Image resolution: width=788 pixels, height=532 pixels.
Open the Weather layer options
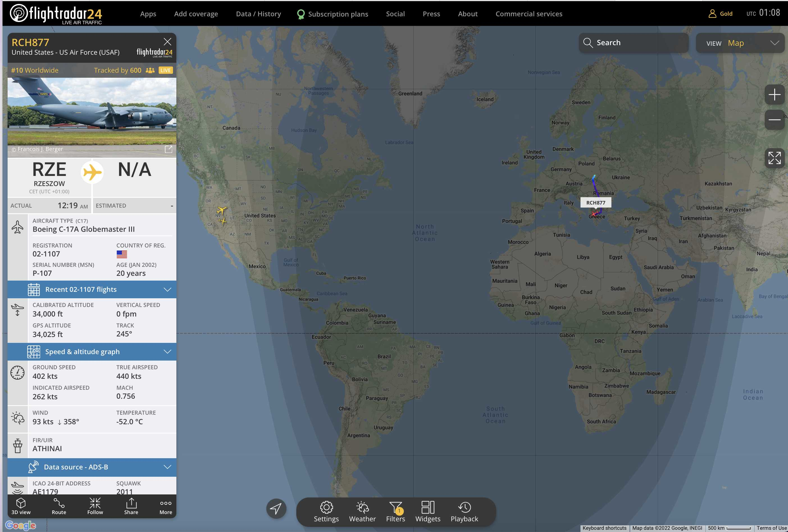[x=363, y=512]
